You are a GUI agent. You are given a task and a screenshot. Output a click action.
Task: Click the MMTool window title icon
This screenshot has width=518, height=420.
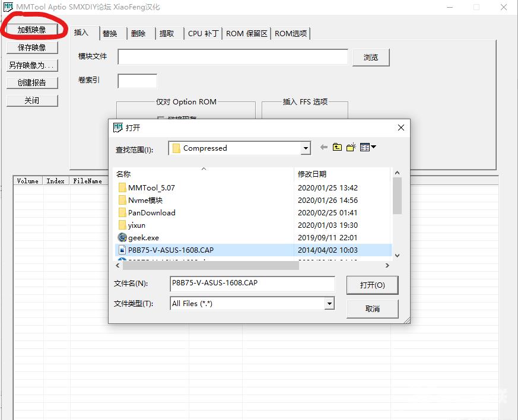[8, 7]
